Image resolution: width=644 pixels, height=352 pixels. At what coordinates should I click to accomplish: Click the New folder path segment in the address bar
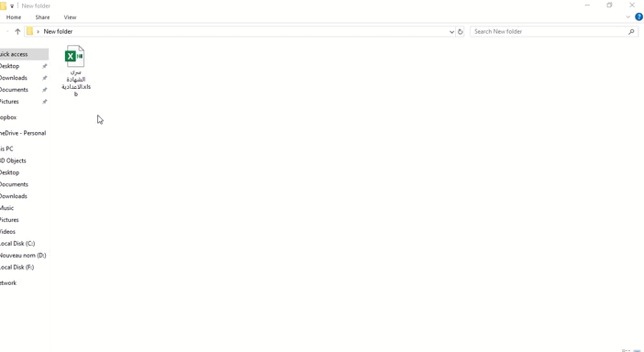coord(58,31)
